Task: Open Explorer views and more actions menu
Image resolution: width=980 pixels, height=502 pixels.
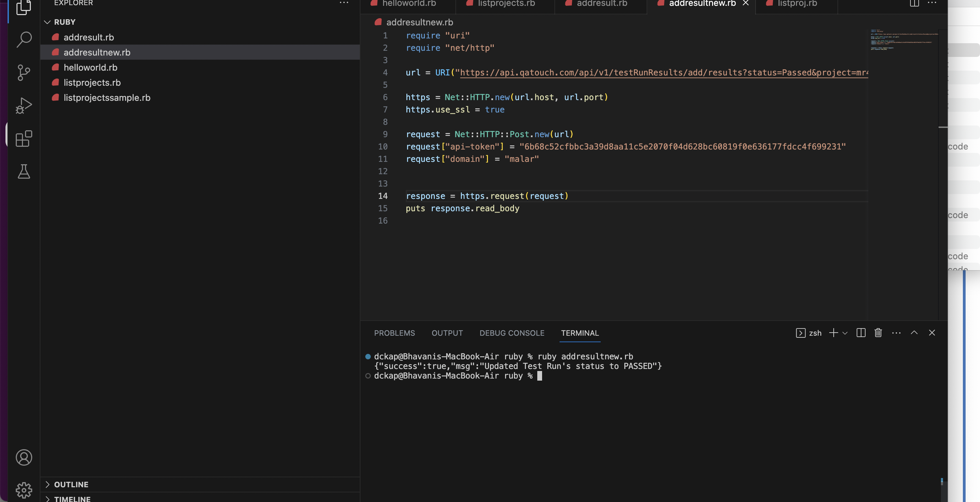Action: pos(344,3)
